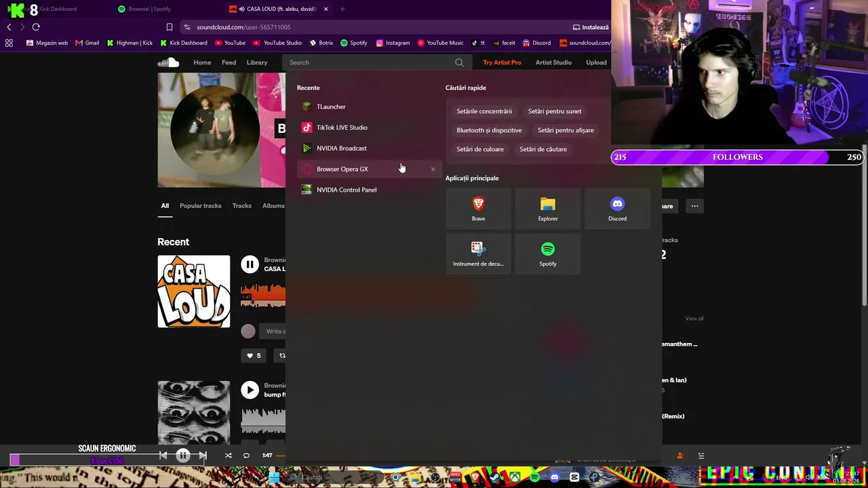
Task: Open Setări de căutare quick search
Action: [x=543, y=149]
